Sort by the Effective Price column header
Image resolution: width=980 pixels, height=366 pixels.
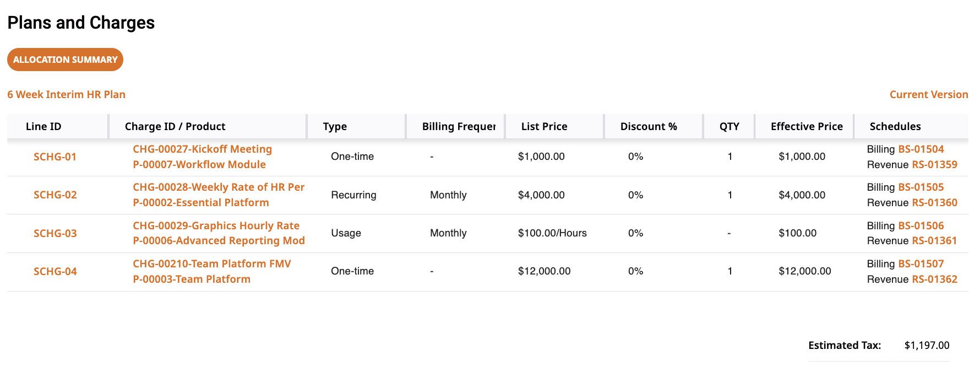point(807,126)
